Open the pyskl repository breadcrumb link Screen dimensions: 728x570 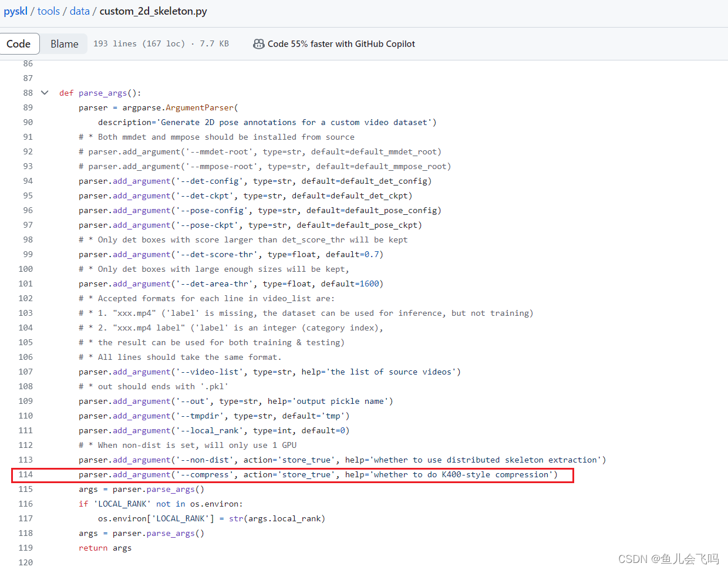coord(15,11)
